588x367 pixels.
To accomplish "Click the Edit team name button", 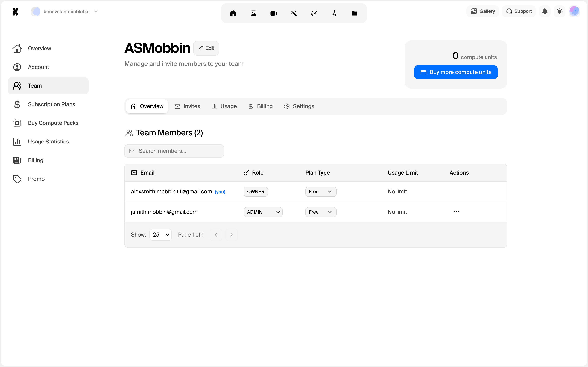I will coord(206,48).
